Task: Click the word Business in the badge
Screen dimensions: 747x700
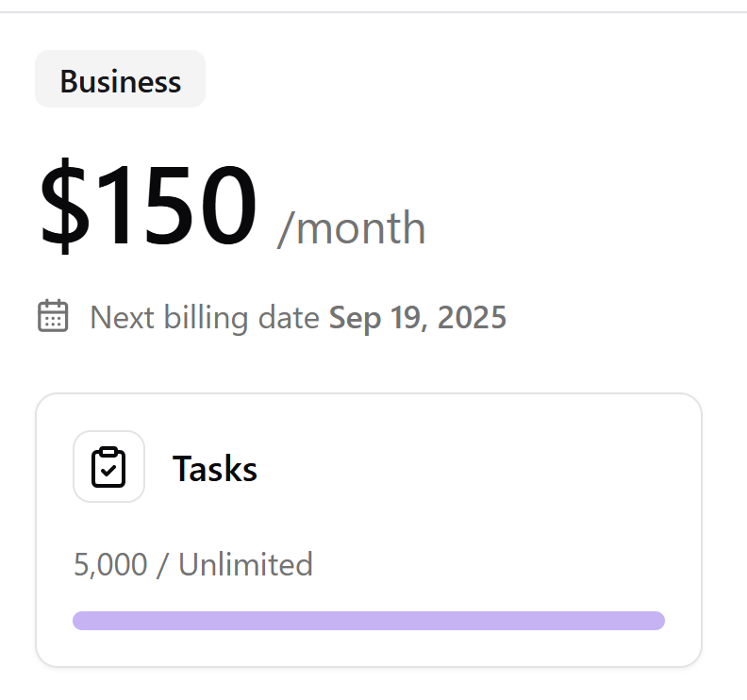Action: (x=121, y=82)
